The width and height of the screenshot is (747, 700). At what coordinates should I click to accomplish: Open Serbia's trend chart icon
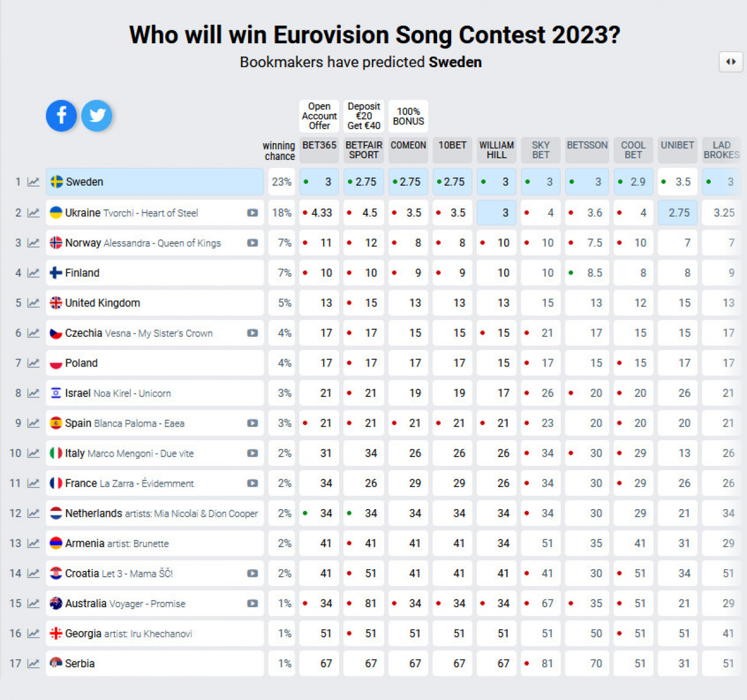[x=34, y=663]
